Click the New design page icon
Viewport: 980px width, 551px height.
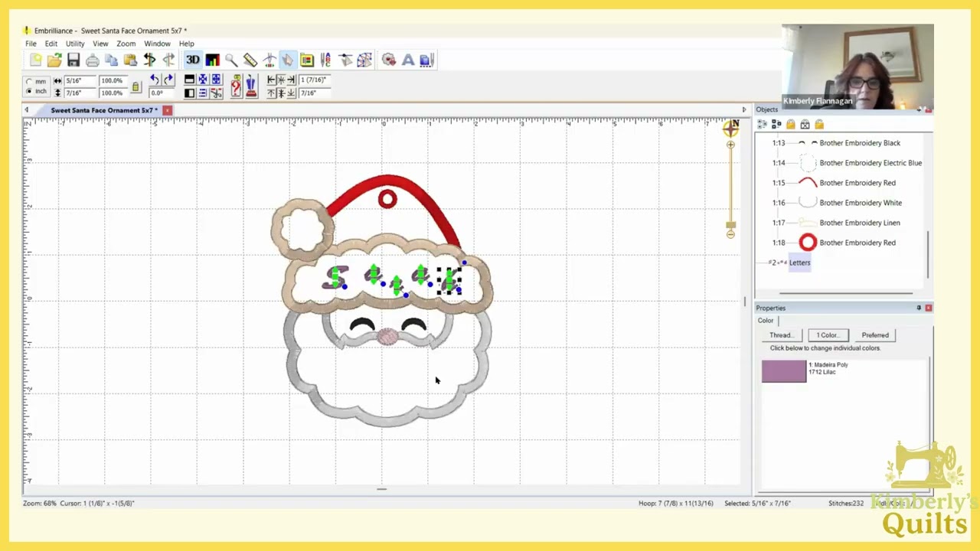pos(35,60)
